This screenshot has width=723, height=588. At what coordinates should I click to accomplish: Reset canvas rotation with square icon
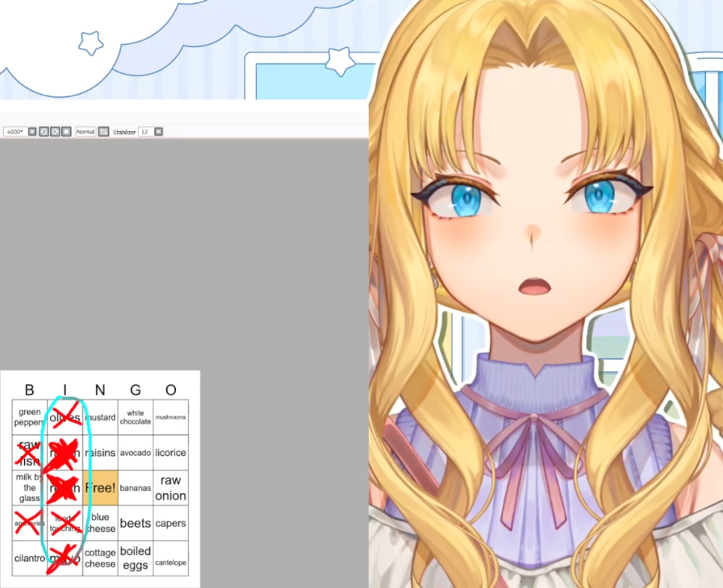[x=66, y=132]
